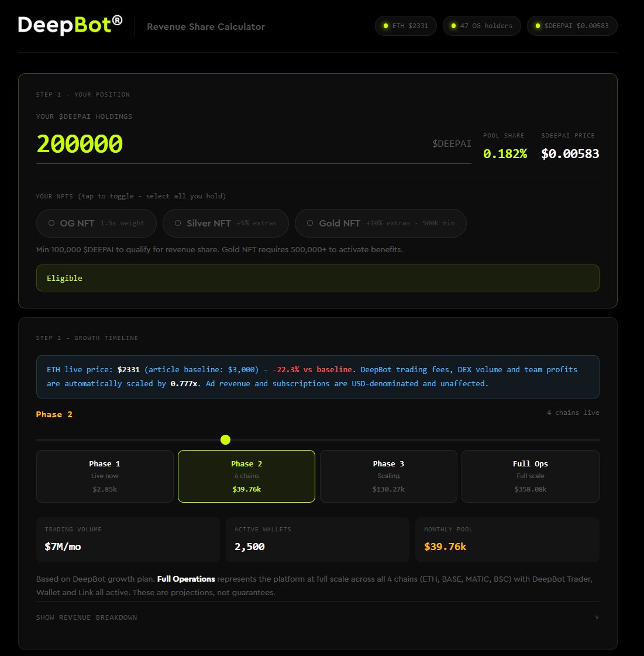Select the Full Ops Full scale card

click(531, 476)
